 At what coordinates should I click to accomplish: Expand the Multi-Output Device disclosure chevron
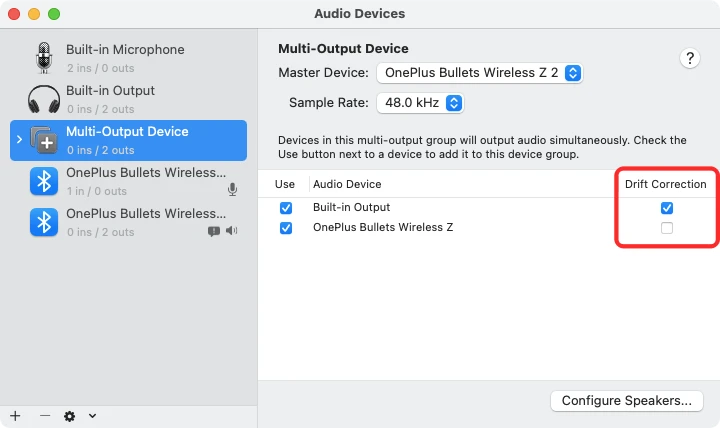click(x=19, y=140)
